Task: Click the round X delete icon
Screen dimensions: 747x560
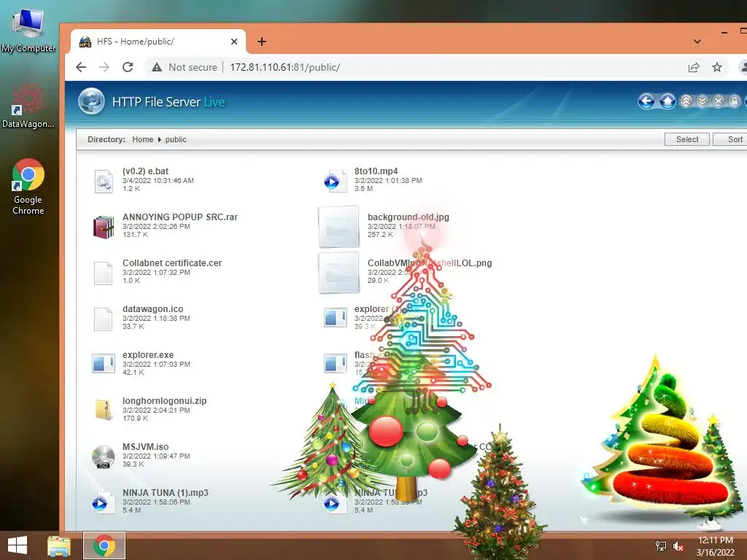Action: coord(719,101)
